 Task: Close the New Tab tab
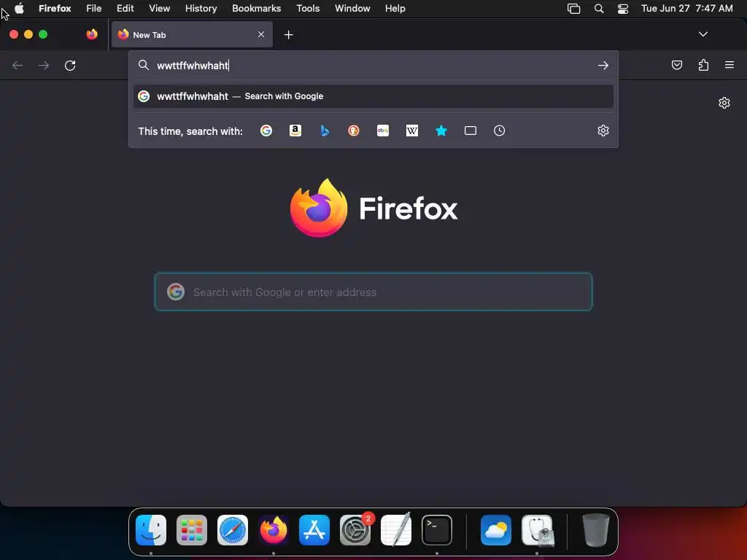(x=261, y=34)
